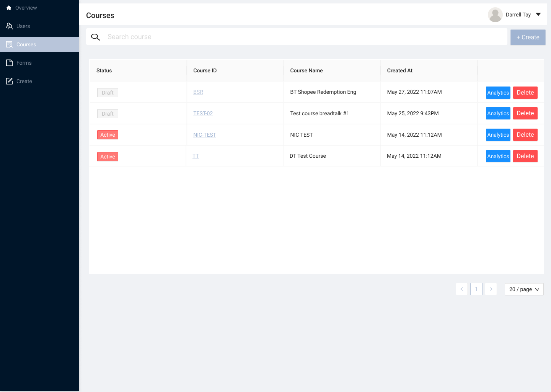The image size is (551, 392).
Task: Open the TEST-02 course link
Action: tap(203, 113)
